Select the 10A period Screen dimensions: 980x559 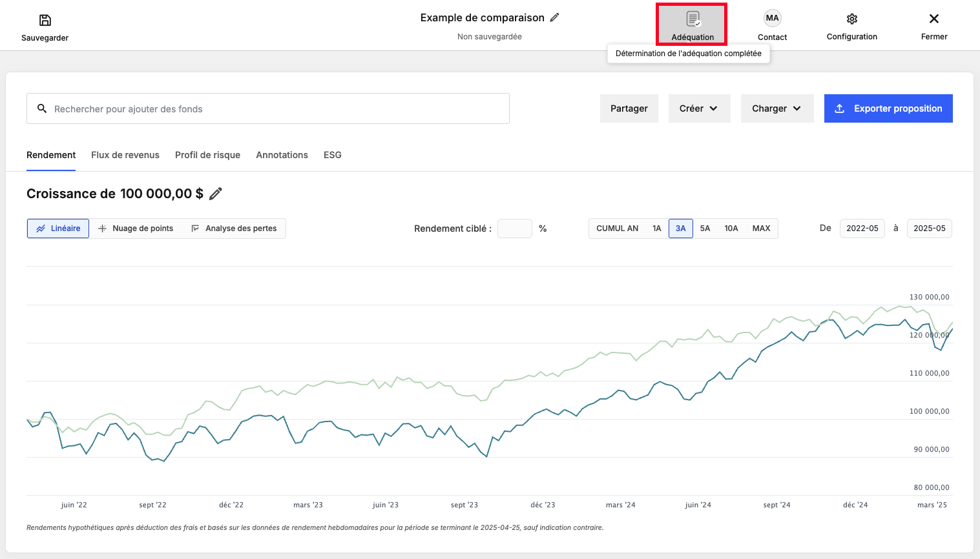[731, 229]
